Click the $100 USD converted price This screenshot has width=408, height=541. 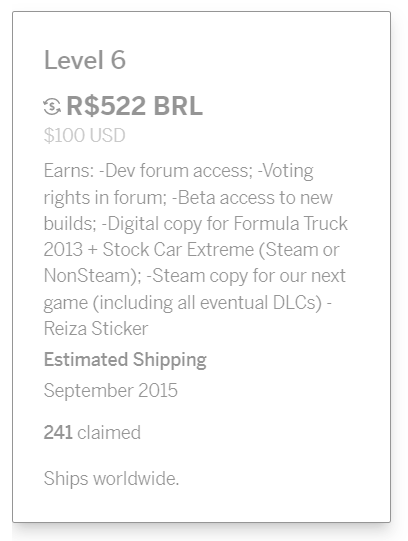pyautogui.click(x=84, y=135)
